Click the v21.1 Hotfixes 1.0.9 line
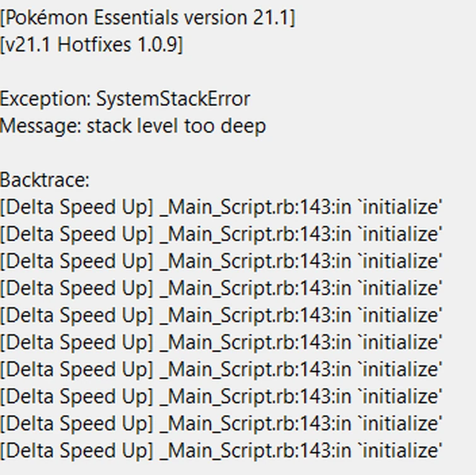The image size is (476, 475). tap(91, 45)
